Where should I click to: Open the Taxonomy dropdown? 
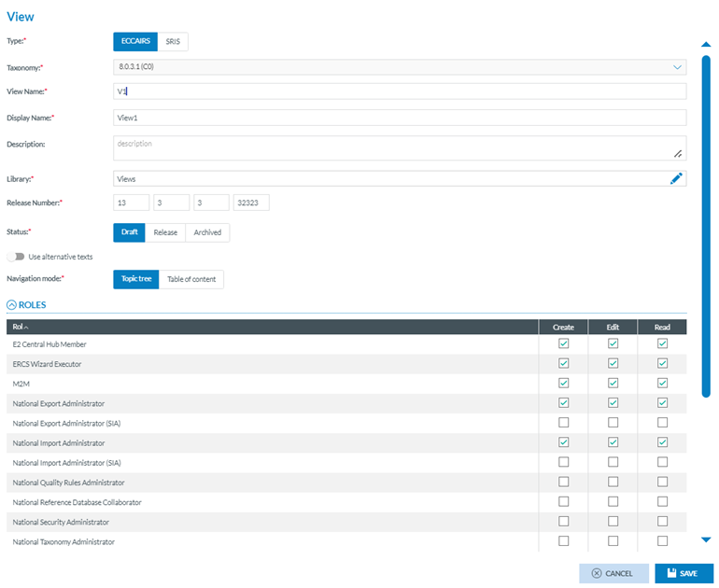point(677,67)
